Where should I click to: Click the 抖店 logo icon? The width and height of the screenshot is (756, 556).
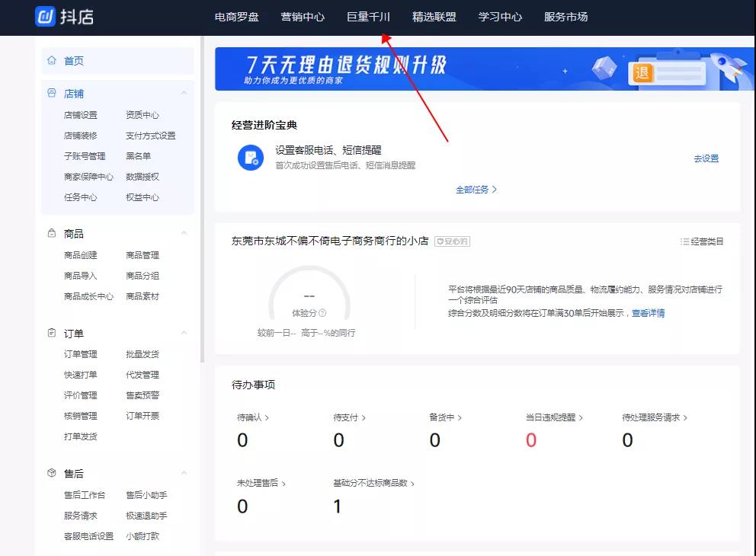(x=45, y=17)
